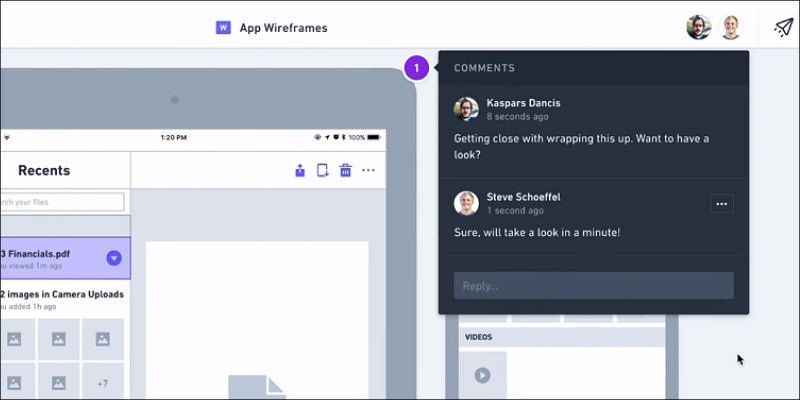Click the 1:20 PM time in status bar
Screen dimensions: 800x400
[173, 138]
